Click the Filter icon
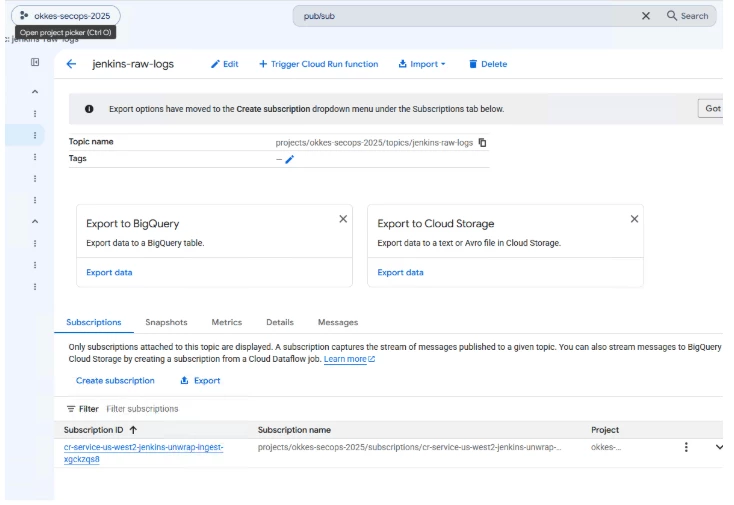The height and width of the screenshot is (505, 734). click(x=71, y=409)
